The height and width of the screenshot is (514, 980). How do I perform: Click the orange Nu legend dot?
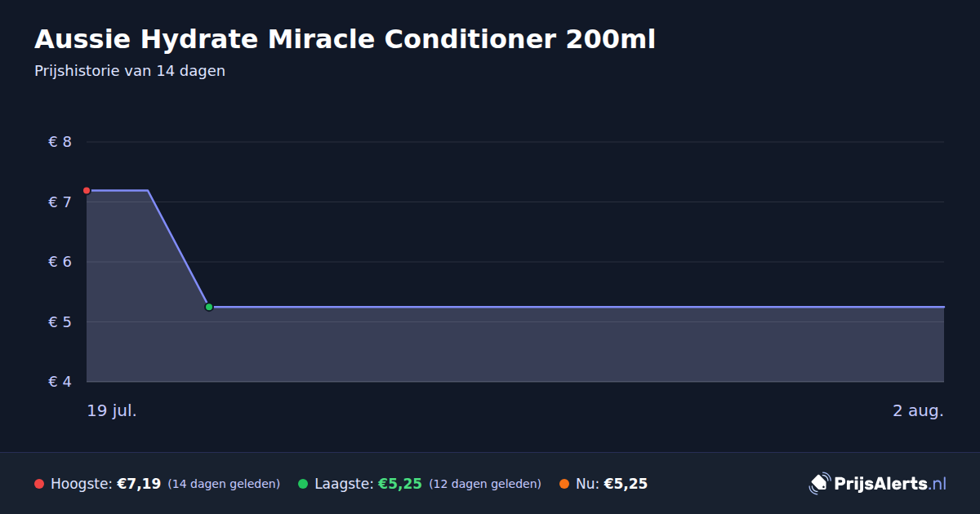pos(564,484)
